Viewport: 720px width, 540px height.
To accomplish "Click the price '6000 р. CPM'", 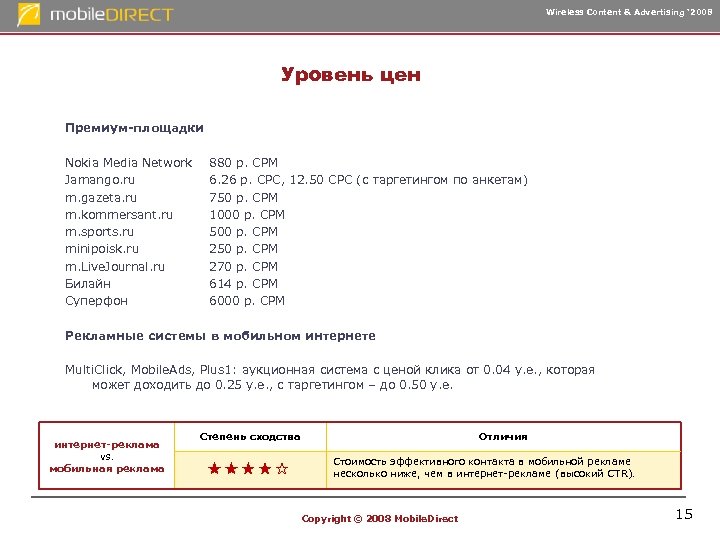I will click(247, 301).
